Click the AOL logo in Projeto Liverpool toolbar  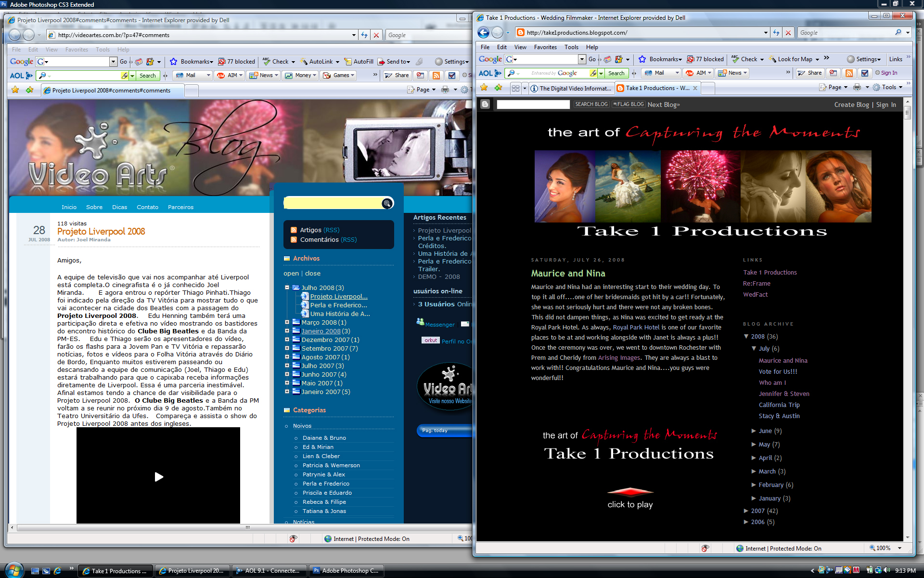(x=21, y=76)
